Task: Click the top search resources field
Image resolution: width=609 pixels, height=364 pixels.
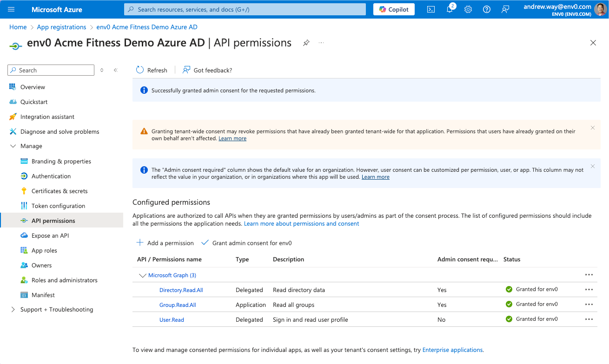Action: click(245, 9)
